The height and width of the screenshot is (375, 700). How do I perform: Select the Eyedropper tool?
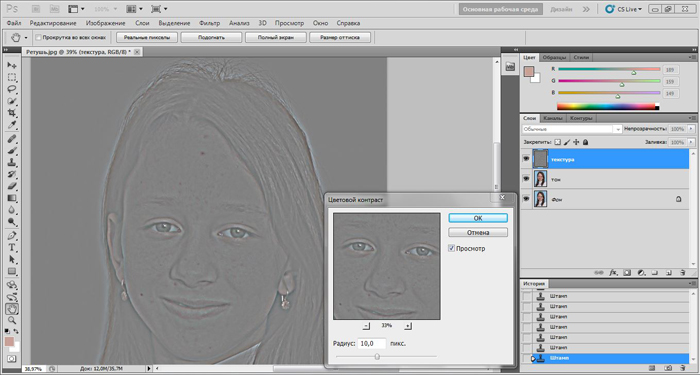point(12,125)
